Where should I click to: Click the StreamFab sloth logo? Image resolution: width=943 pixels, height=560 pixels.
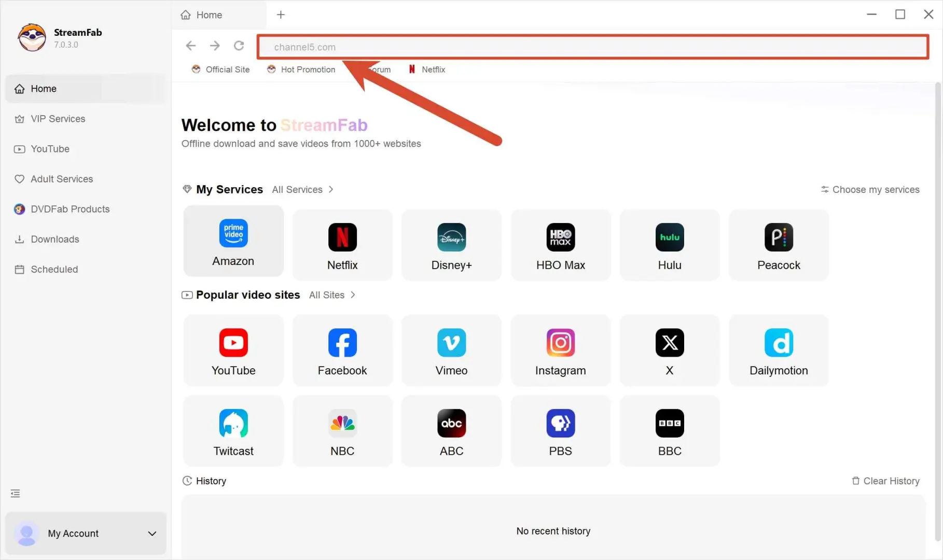coord(32,37)
